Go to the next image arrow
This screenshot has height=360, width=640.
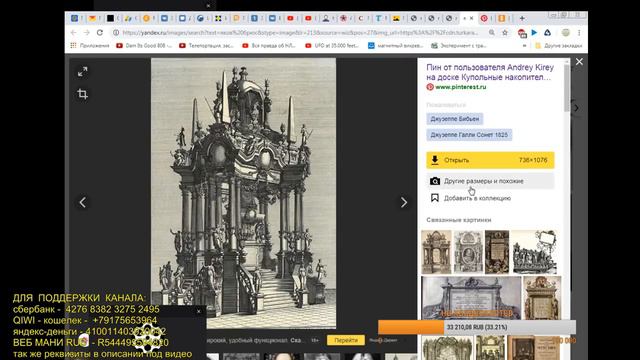coord(404,202)
